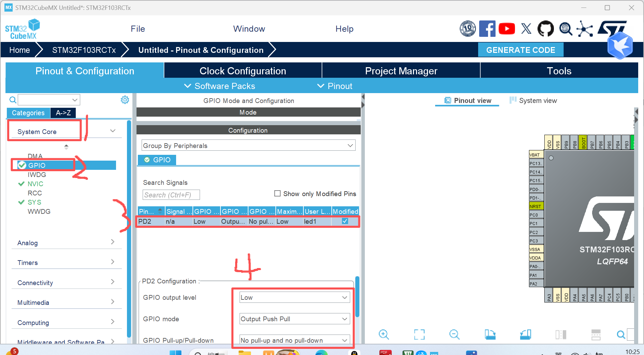Click the vertical split view icon

point(561,335)
